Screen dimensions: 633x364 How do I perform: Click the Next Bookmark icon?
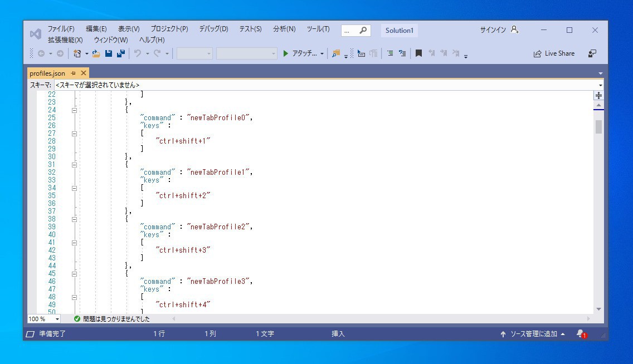[444, 53]
